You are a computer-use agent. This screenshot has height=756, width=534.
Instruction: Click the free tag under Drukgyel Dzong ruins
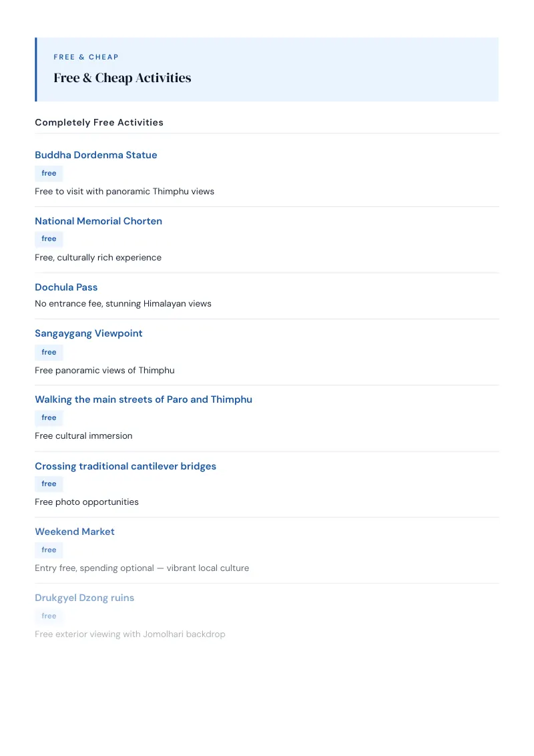coord(49,616)
